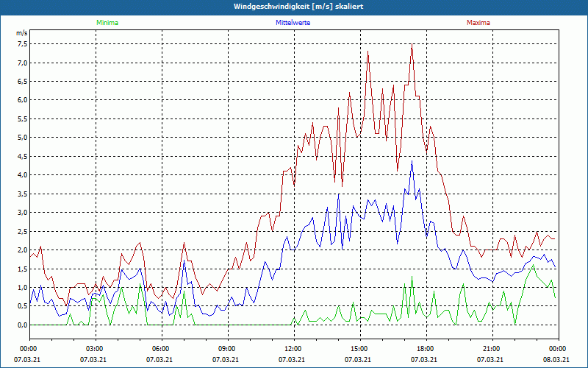This screenshot has height=368, width=588.
Task: Click the y-axis value '5,0'
Action: point(22,138)
